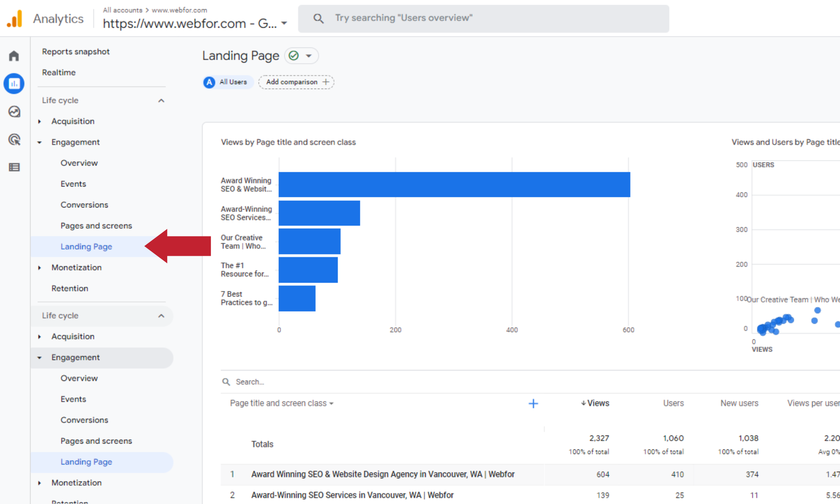This screenshot has width=840, height=504.
Task: Open second Pages and screens item
Action: pos(96,441)
